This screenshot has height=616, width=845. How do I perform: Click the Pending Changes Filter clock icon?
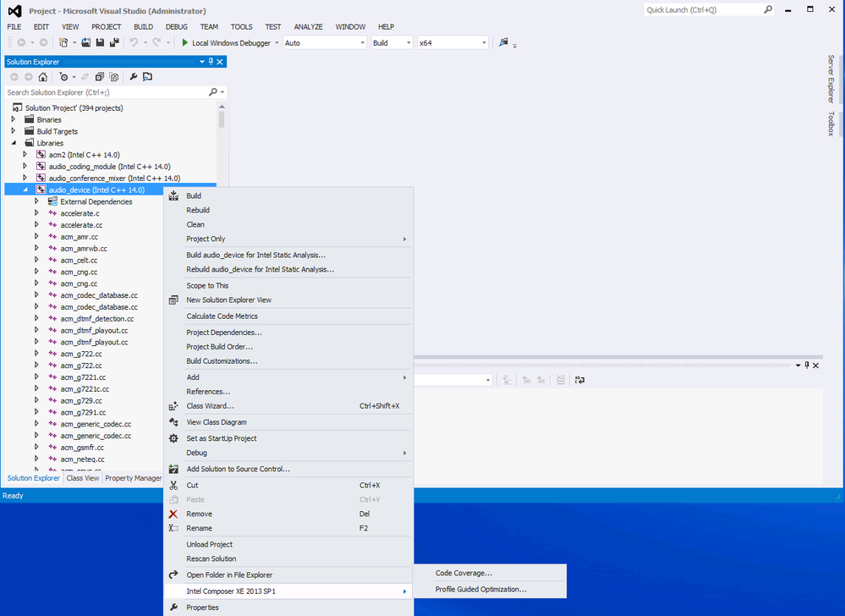pos(63,77)
